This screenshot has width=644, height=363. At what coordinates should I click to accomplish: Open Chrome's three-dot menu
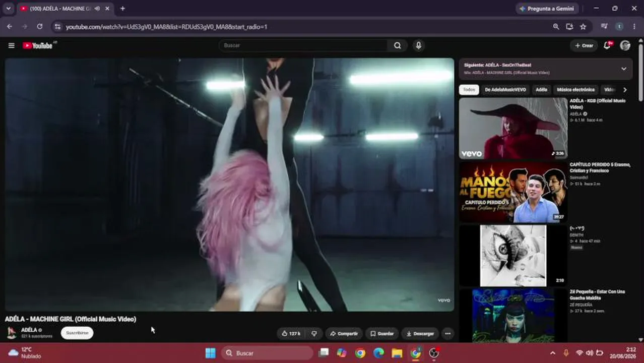click(x=634, y=27)
